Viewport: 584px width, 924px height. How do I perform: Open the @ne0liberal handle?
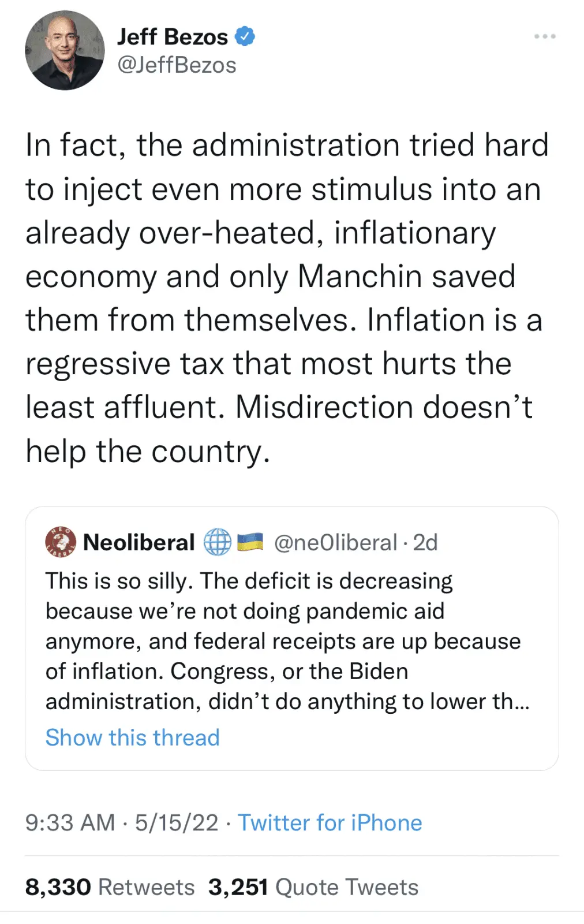(335, 542)
